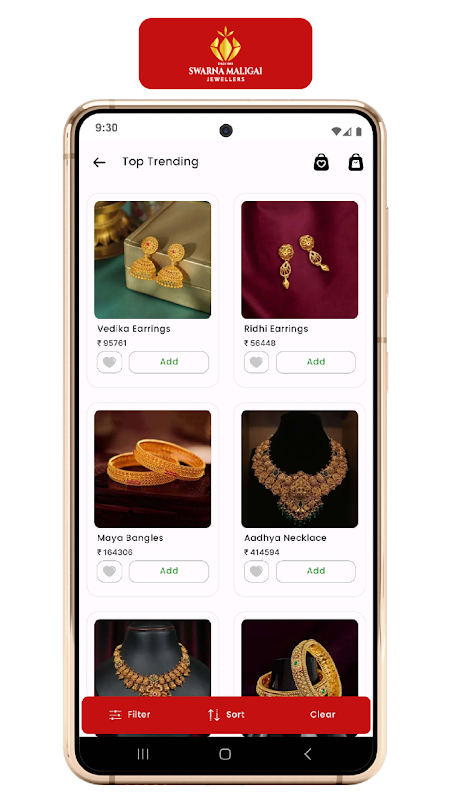
Task: Toggle heart on Ridhi Earrings
Action: (x=257, y=362)
